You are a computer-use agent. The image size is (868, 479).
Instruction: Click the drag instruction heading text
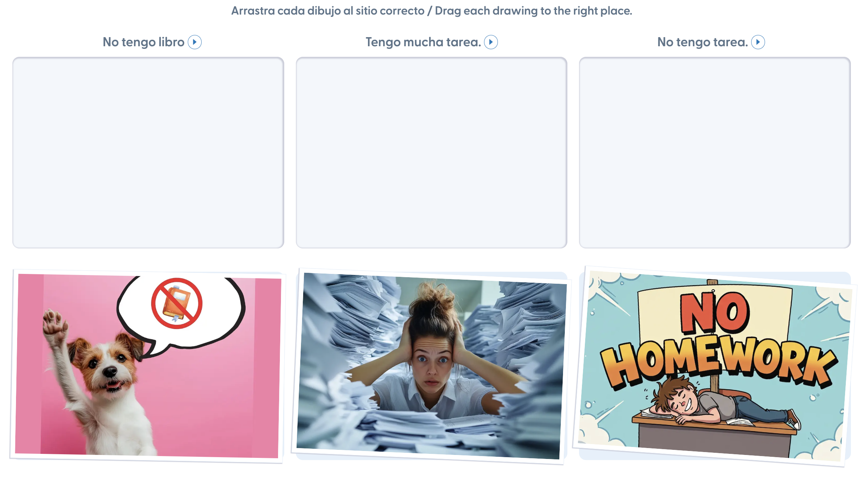(x=432, y=11)
